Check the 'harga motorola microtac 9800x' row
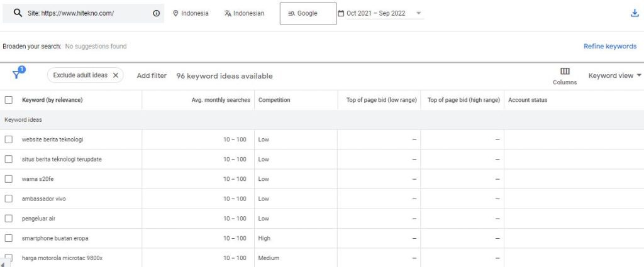 tap(9, 258)
